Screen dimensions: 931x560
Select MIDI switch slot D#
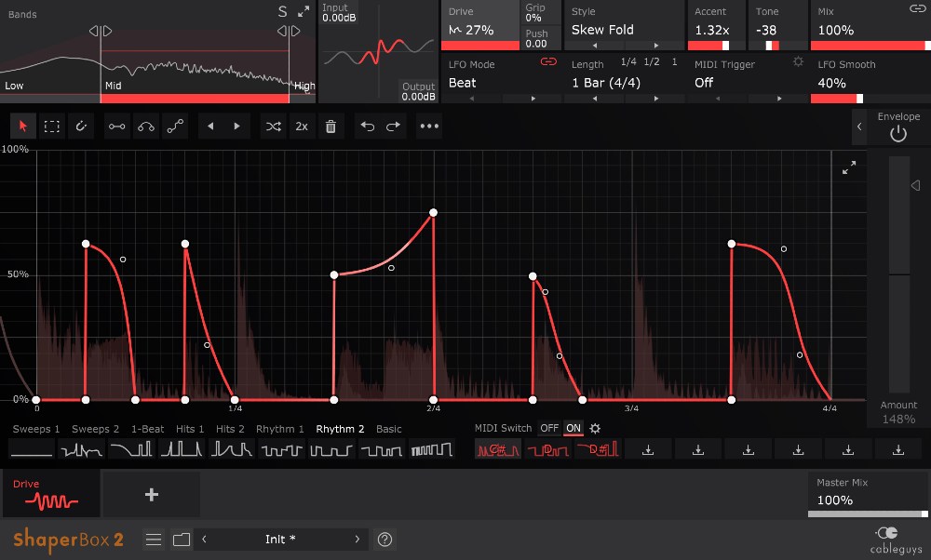598,449
